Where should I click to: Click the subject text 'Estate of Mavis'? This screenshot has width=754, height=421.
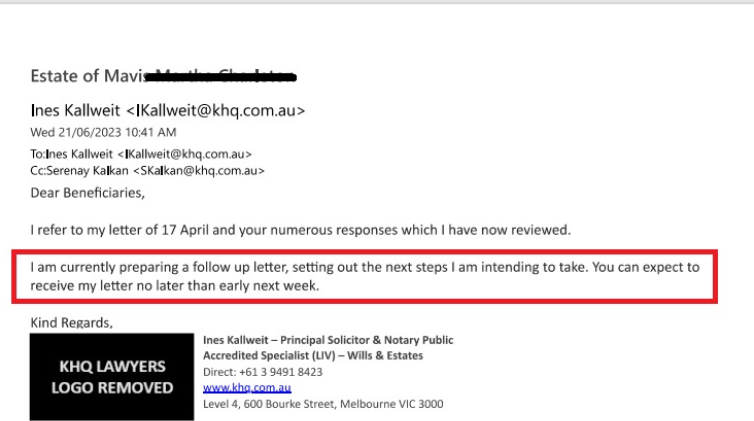88,76
